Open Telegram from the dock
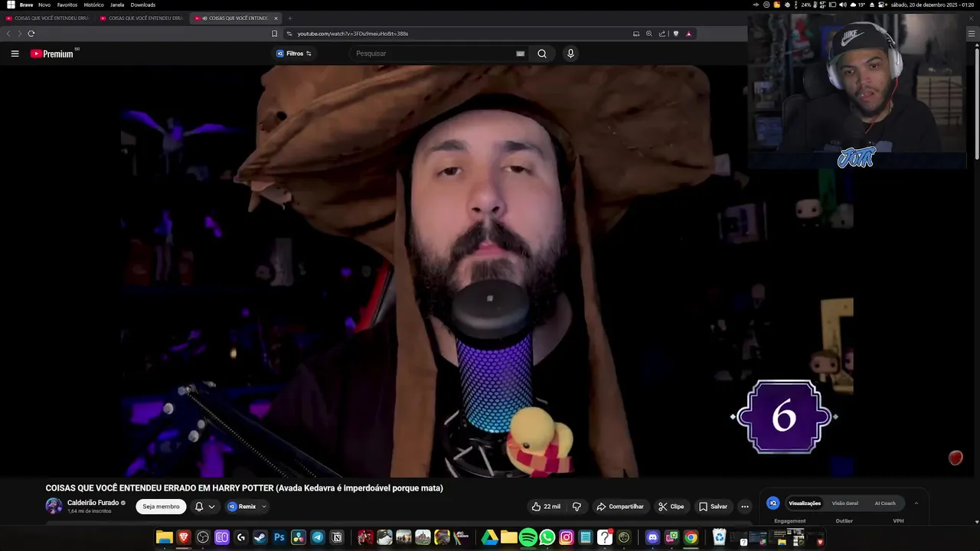 [318, 538]
